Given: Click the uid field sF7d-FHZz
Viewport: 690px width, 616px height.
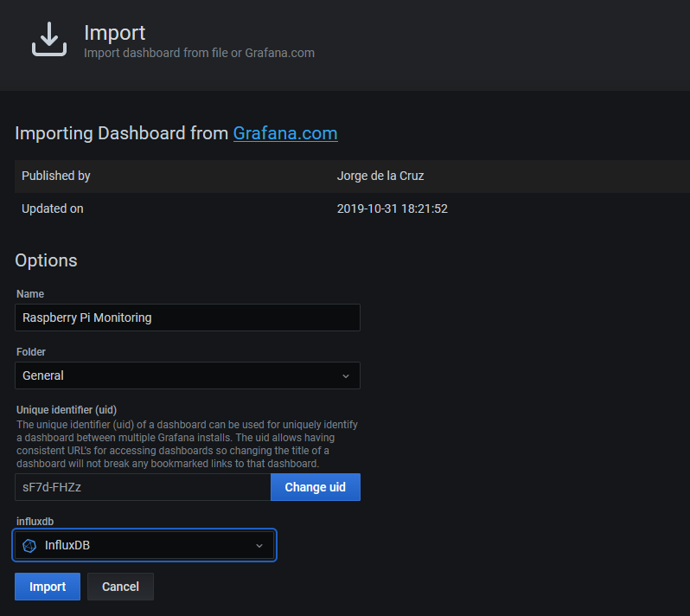Looking at the screenshot, I should pyautogui.click(x=143, y=487).
